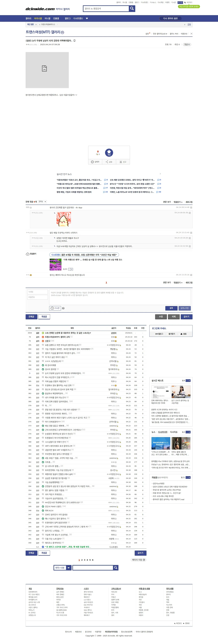
Task: Select 미니갤 in the blue nav bar
Action: [x=47, y=18]
